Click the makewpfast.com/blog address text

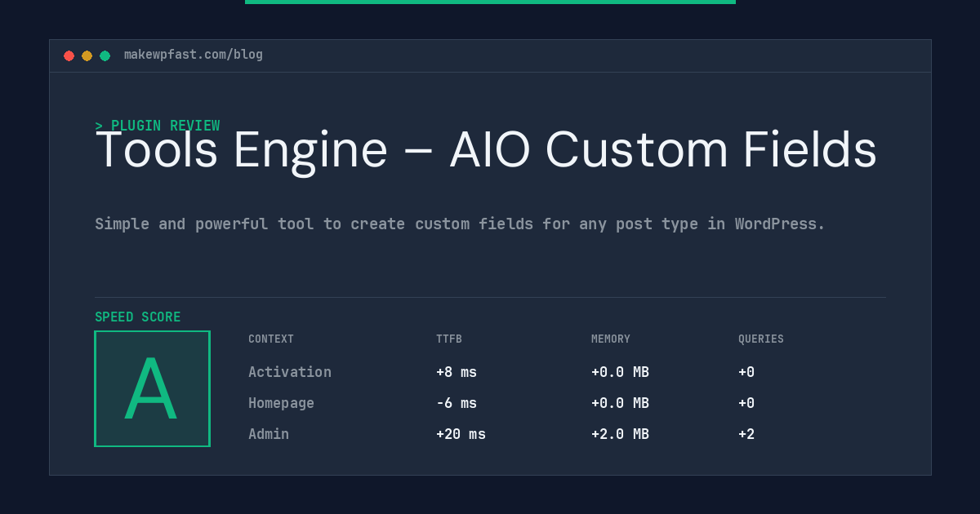194,55
